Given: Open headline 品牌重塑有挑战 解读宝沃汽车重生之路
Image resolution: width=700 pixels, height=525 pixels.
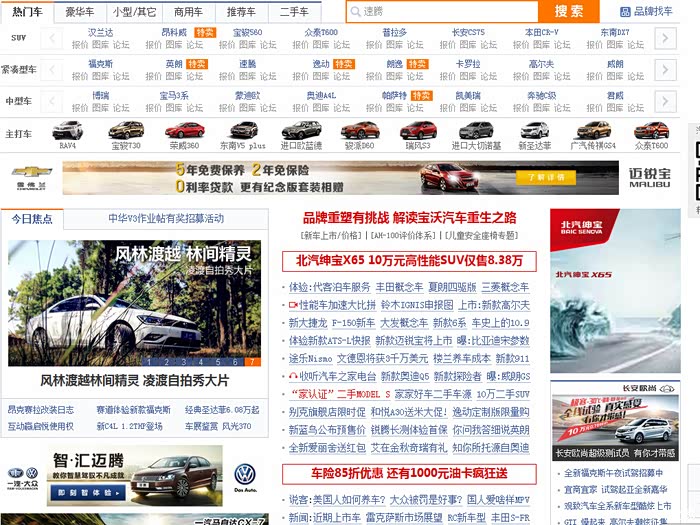Looking at the screenshot, I should (409, 218).
